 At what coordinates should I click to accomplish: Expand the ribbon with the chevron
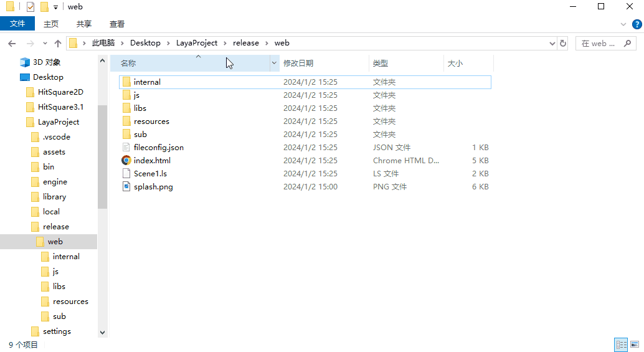click(625, 24)
